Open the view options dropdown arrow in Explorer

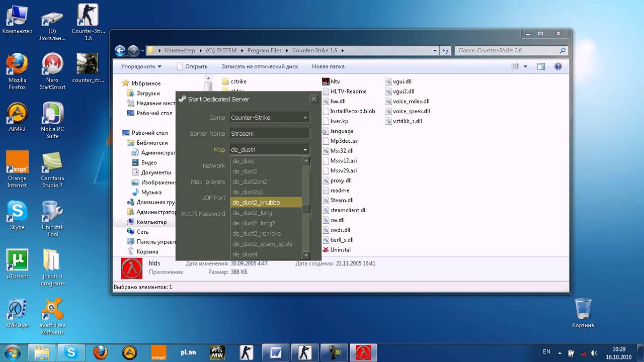point(525,66)
